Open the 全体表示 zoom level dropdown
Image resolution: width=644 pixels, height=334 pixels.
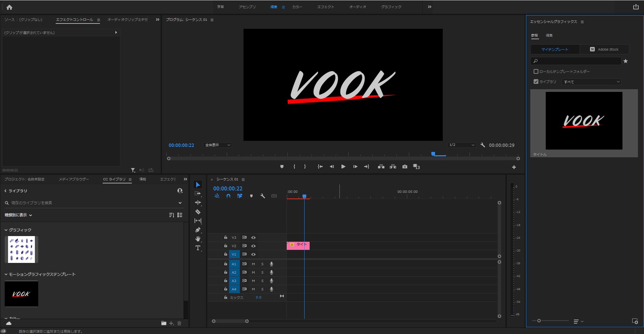[217, 145]
